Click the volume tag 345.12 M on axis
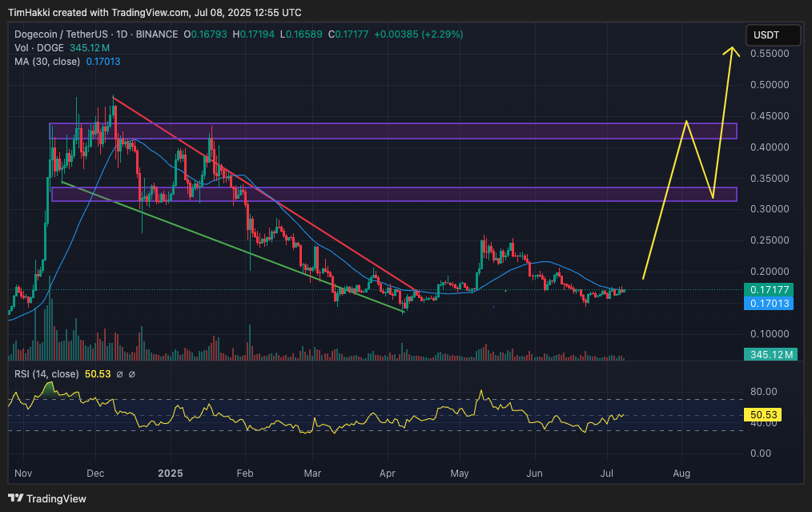 click(772, 354)
